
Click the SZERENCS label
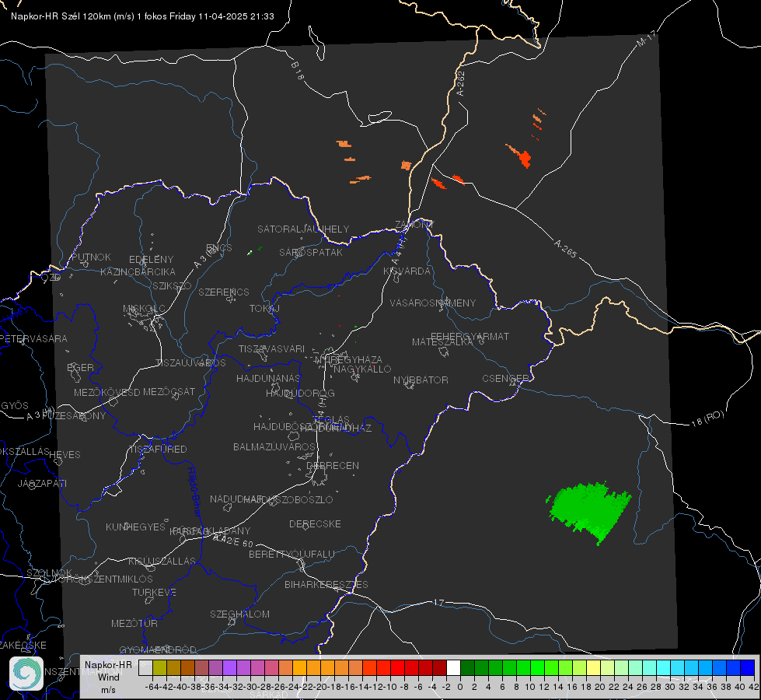coord(224,292)
